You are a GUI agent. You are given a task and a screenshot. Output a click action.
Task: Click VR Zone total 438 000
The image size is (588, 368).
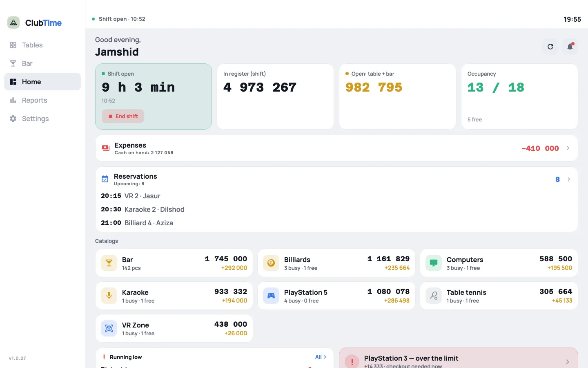(231, 324)
